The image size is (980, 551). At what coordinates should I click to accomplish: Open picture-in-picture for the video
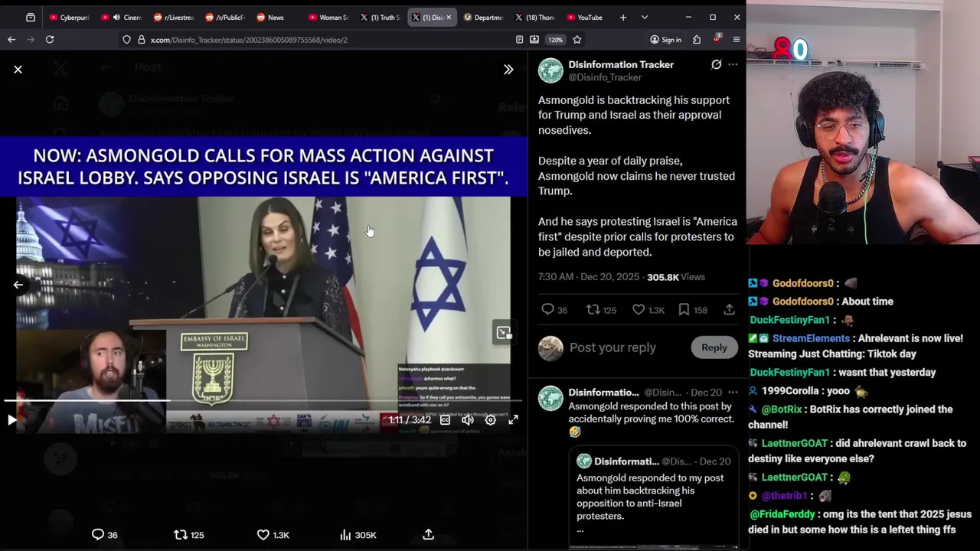pyautogui.click(x=503, y=333)
